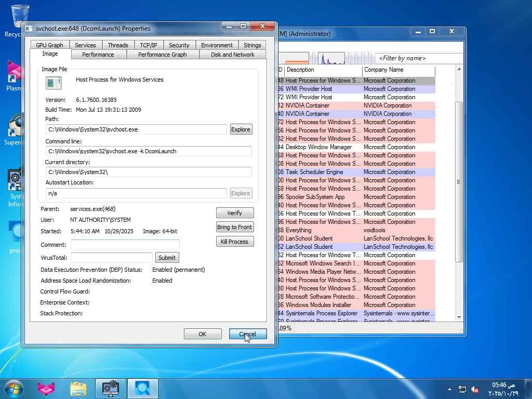Viewport: 532px width, 399px height.
Task: Click the muted volume tray icon
Action: click(475, 390)
